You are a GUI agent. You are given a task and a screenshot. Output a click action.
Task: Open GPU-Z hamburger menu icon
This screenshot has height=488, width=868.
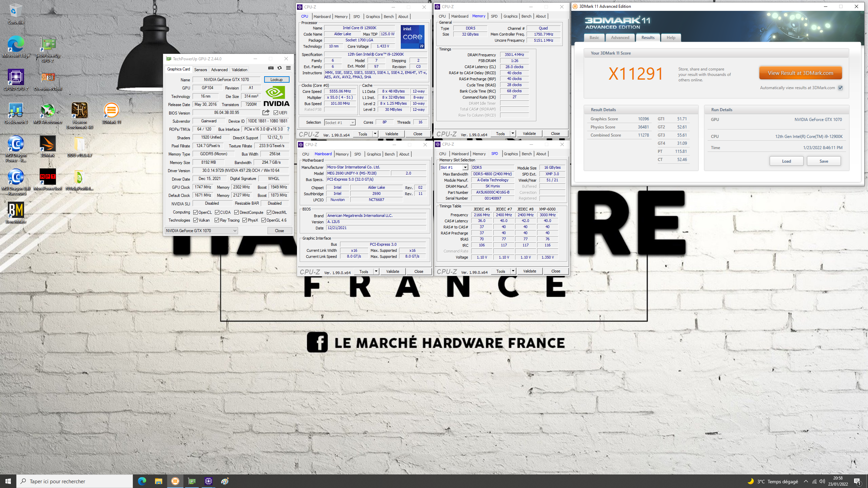point(288,68)
